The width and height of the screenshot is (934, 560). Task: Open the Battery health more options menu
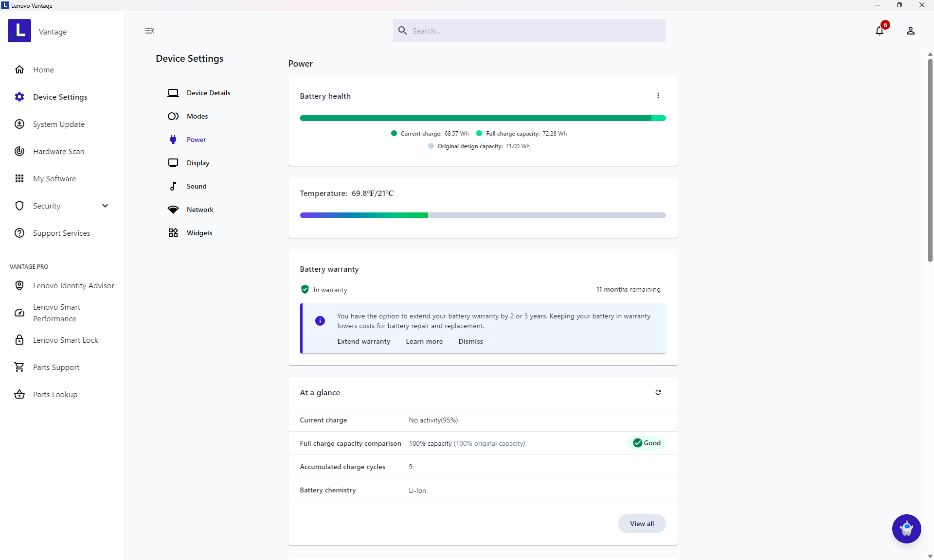click(658, 96)
